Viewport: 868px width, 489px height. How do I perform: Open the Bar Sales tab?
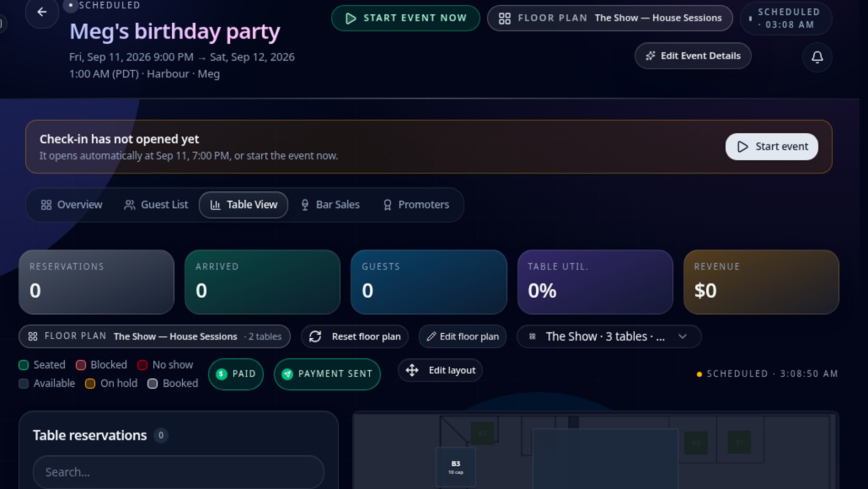click(330, 205)
